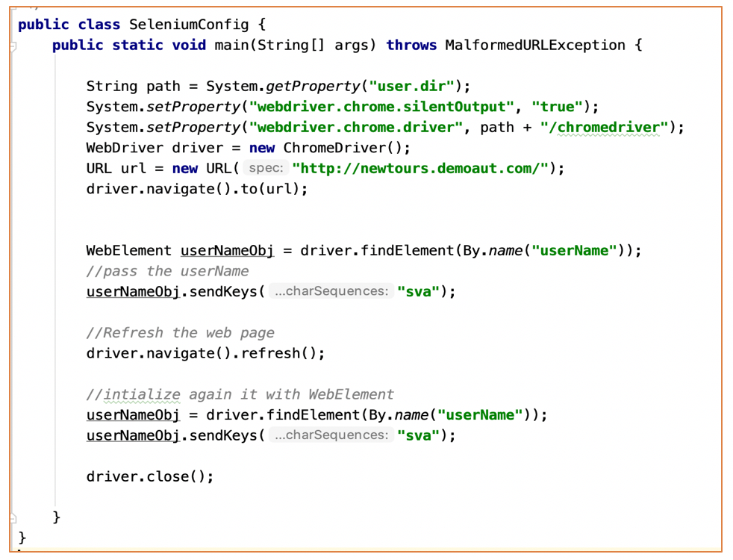Click the driver.close() statement
Image resolution: width=733 pixels, height=560 pixels.
[150, 477]
